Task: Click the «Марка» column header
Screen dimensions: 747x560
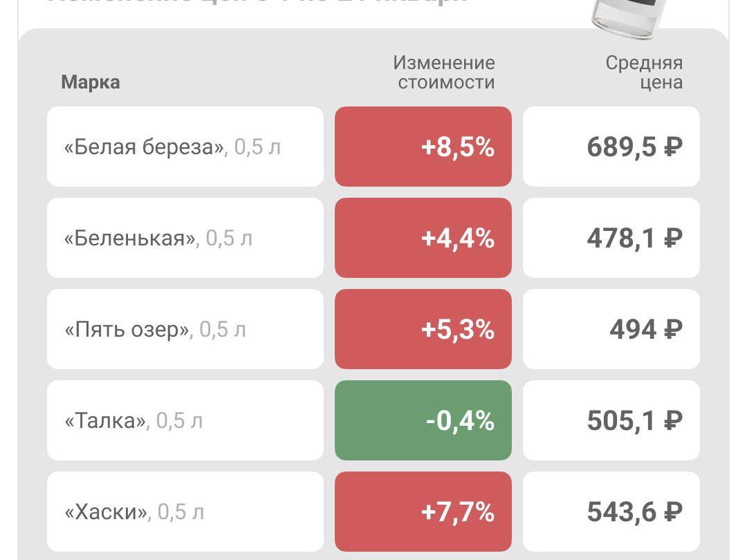Action: click(91, 82)
